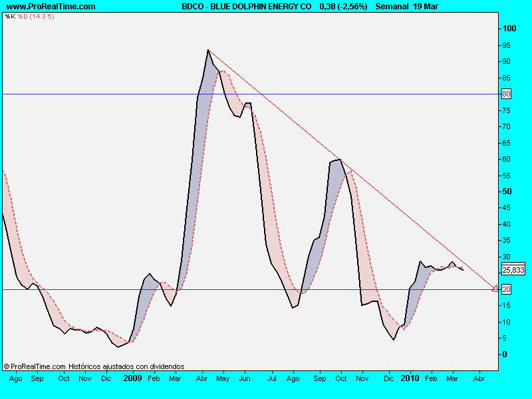532x399 pixels.
Task: Click the Jun month label
Action: 245,378
